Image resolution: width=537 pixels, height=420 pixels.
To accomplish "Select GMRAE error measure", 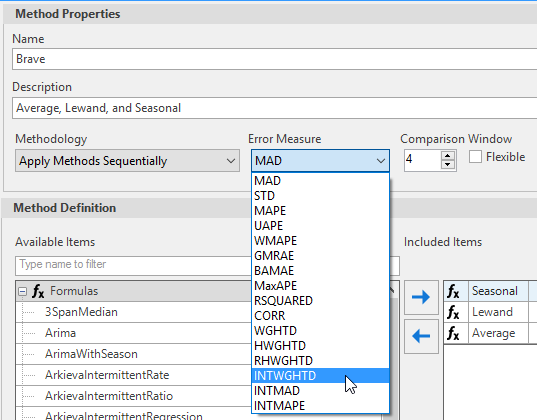I will (320, 256).
